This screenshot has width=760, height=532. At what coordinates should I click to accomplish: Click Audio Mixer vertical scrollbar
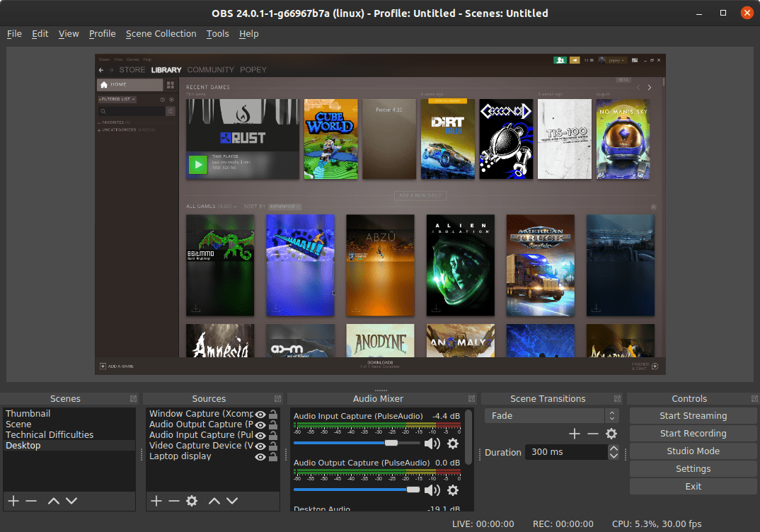(x=468, y=437)
